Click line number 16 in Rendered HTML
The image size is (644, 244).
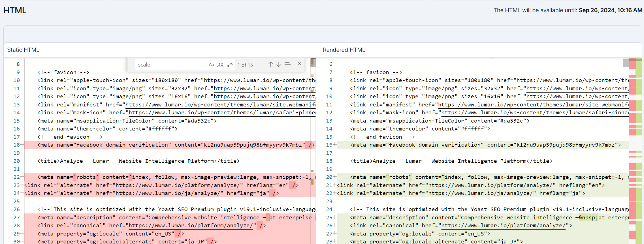click(329, 145)
